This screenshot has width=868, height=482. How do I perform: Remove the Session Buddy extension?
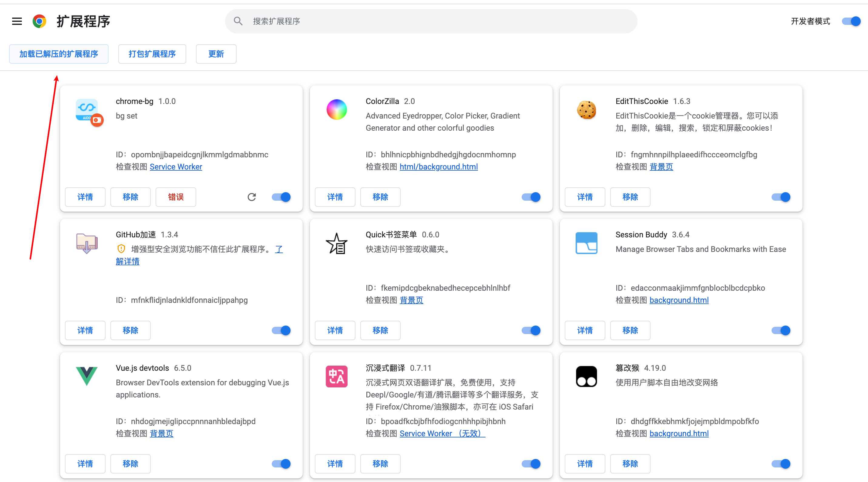click(630, 330)
